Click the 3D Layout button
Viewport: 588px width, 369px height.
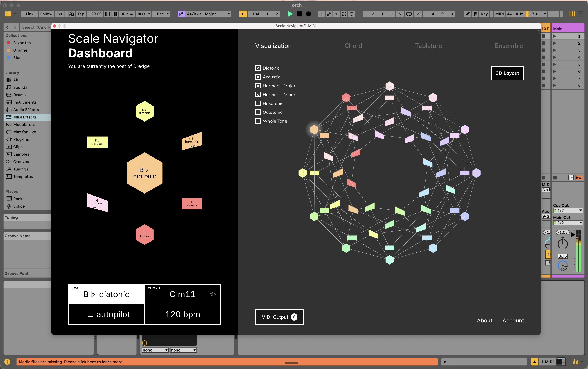(x=507, y=73)
